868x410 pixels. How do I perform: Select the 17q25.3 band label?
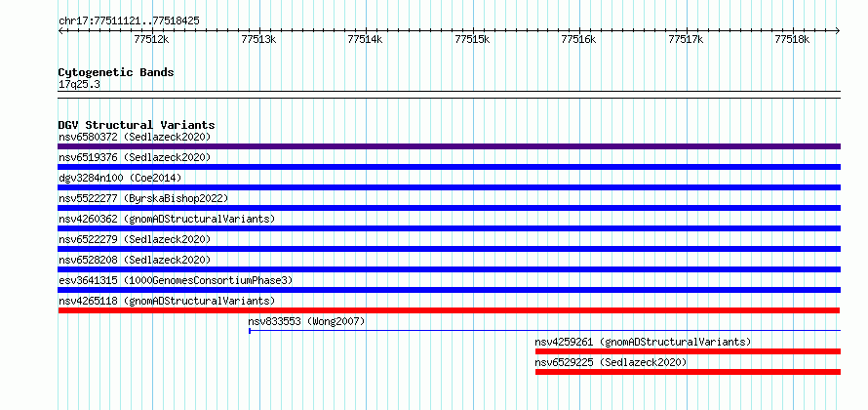(x=79, y=85)
